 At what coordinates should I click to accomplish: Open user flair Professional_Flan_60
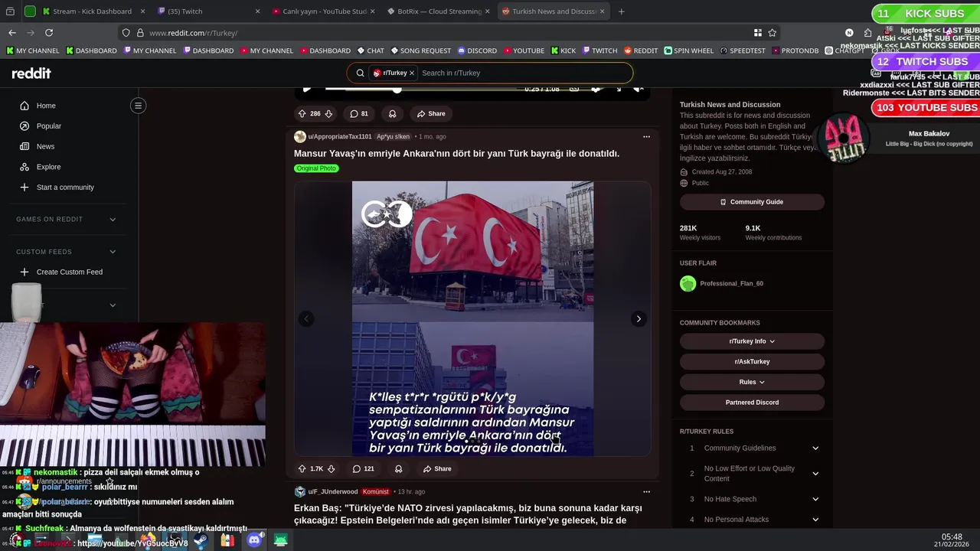(x=731, y=283)
